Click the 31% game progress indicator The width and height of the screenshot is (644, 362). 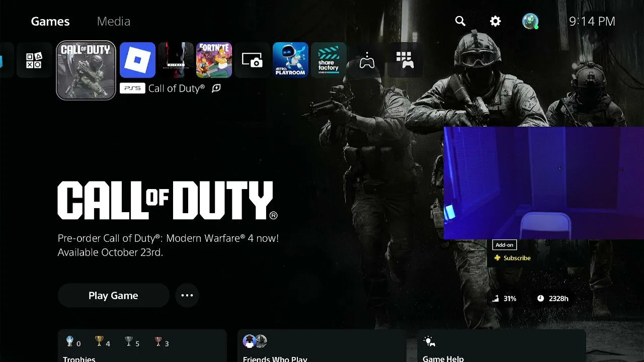504,299
